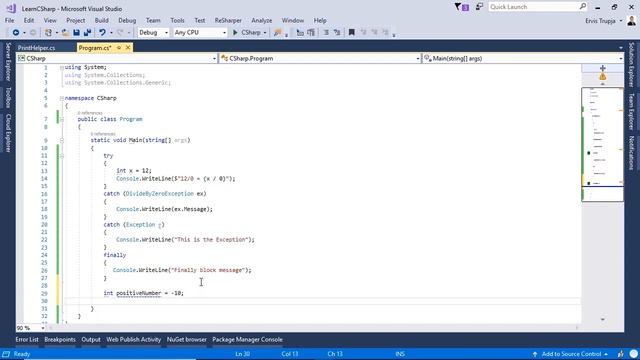The width and height of the screenshot is (640, 360).
Task: Click the scroll down arrow of the editor
Action: click(x=602, y=320)
